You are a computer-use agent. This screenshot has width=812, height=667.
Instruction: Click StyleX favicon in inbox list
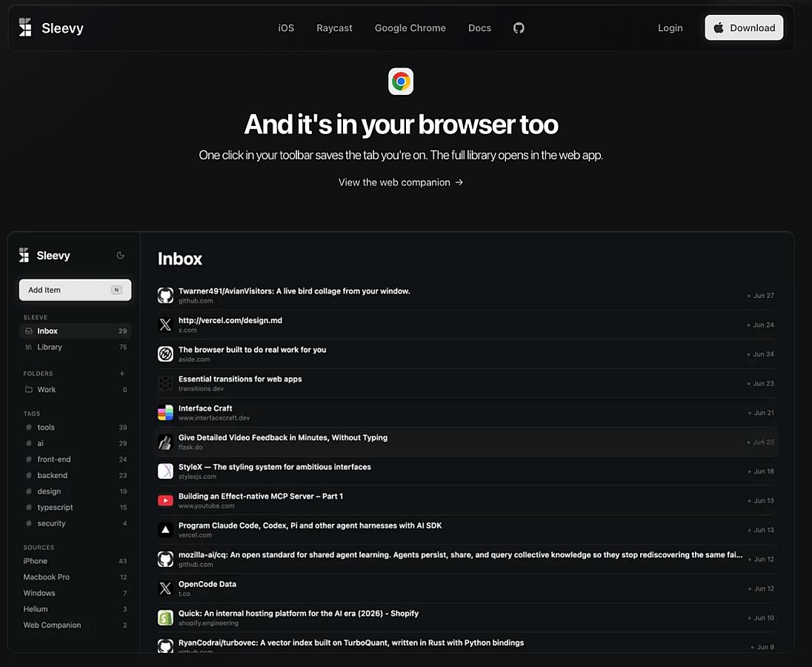pyautogui.click(x=165, y=471)
